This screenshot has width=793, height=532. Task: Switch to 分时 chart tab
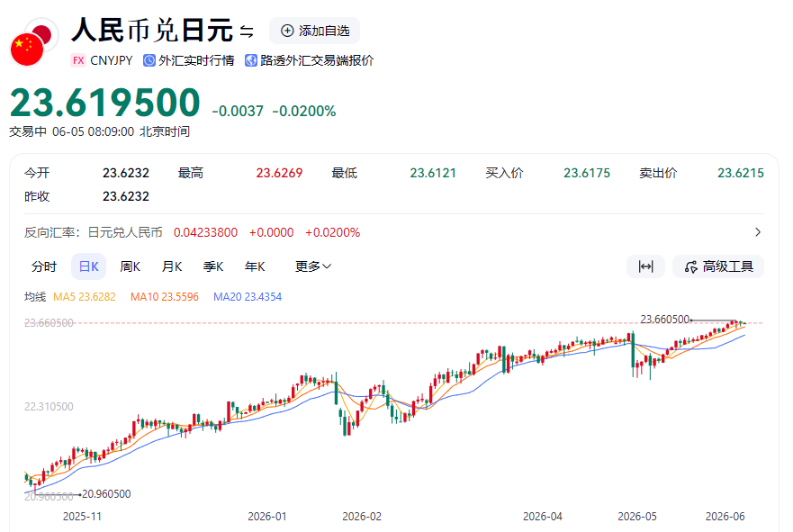(x=44, y=266)
